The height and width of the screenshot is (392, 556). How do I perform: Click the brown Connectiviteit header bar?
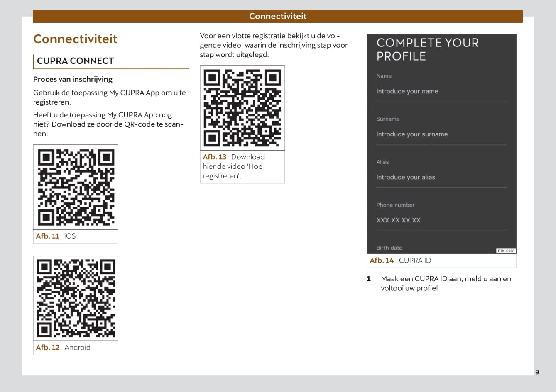[x=277, y=16]
